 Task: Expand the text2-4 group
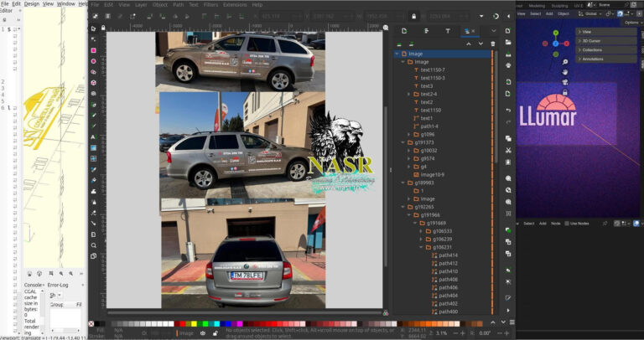click(x=408, y=94)
